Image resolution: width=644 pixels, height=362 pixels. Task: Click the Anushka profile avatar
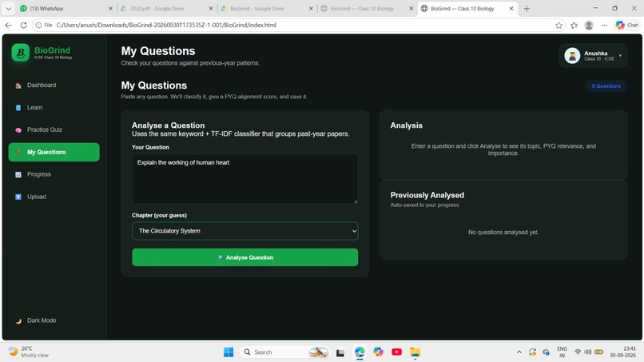click(572, 55)
